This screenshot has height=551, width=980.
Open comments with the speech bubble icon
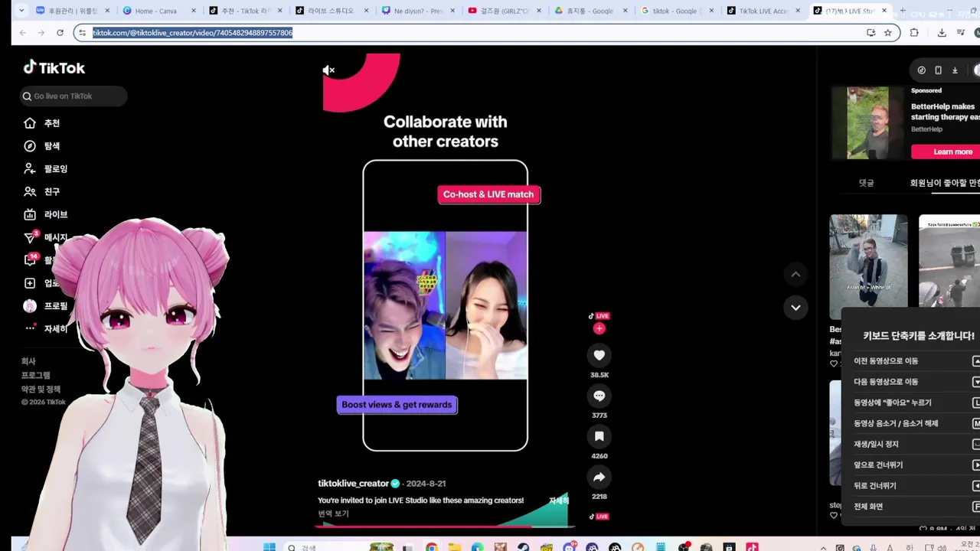(x=599, y=396)
